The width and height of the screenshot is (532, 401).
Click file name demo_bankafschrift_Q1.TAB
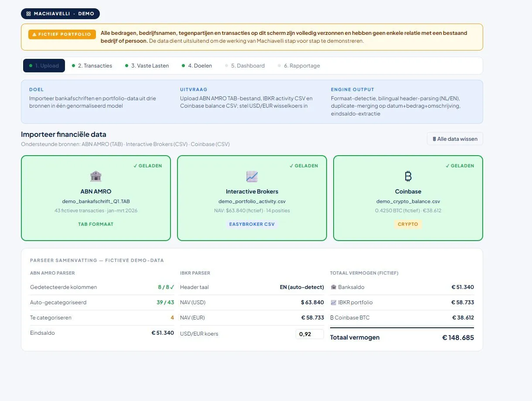coord(96,201)
